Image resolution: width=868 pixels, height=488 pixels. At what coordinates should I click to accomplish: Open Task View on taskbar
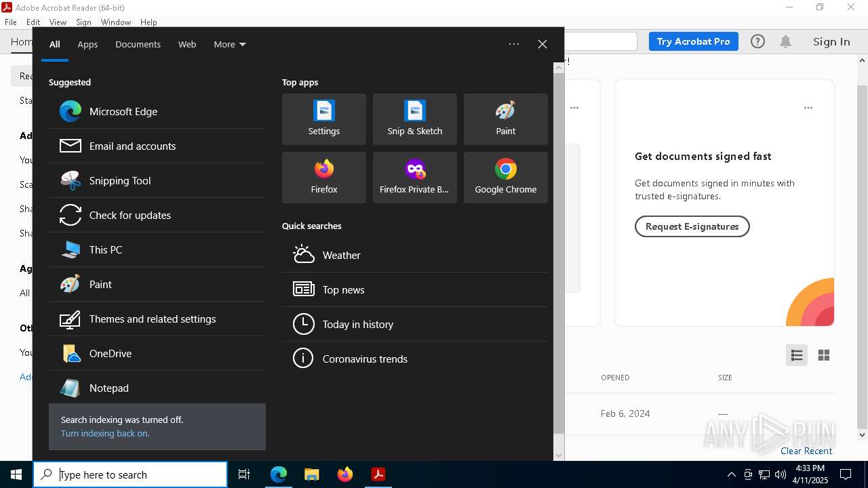244,474
